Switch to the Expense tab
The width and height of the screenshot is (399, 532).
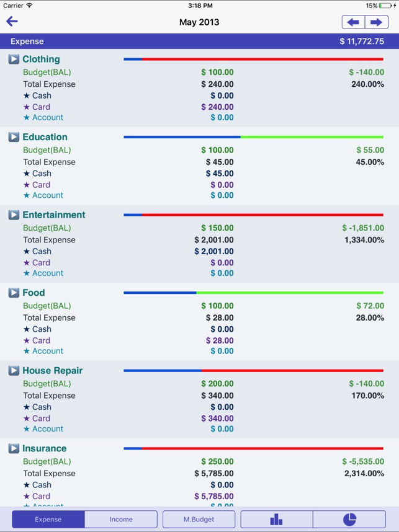(x=48, y=520)
